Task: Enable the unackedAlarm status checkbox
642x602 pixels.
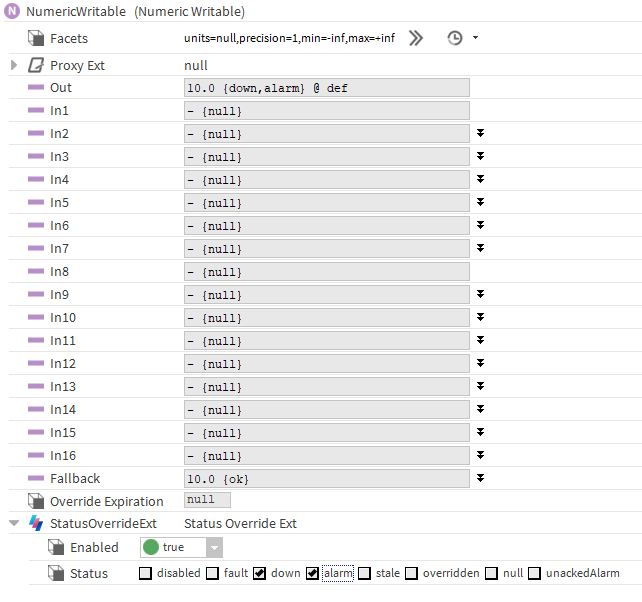Action: 534,573
